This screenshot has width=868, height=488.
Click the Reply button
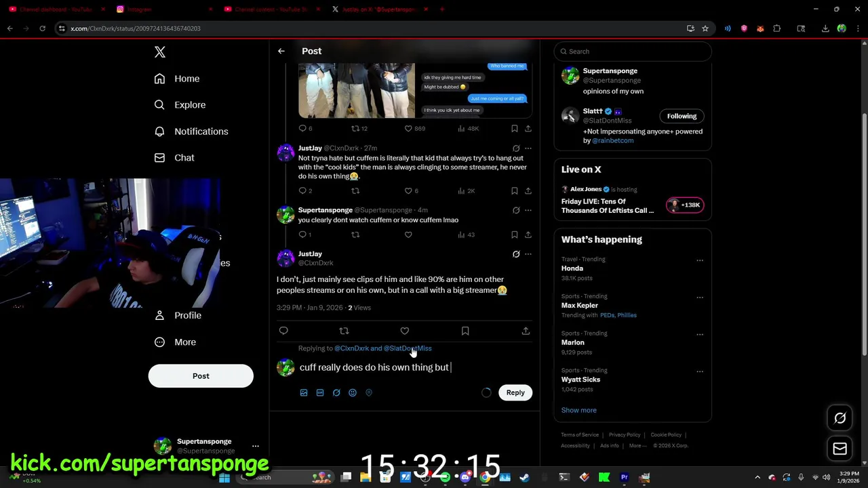(515, 392)
